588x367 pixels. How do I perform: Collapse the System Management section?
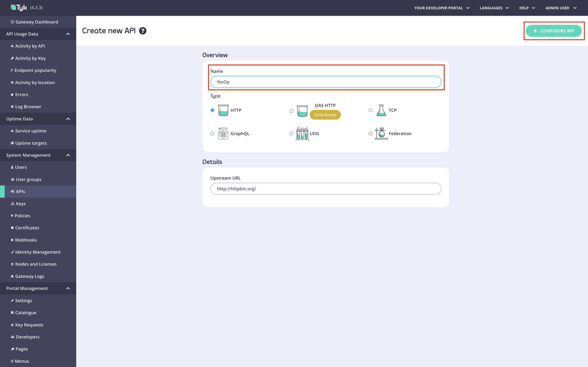68,155
